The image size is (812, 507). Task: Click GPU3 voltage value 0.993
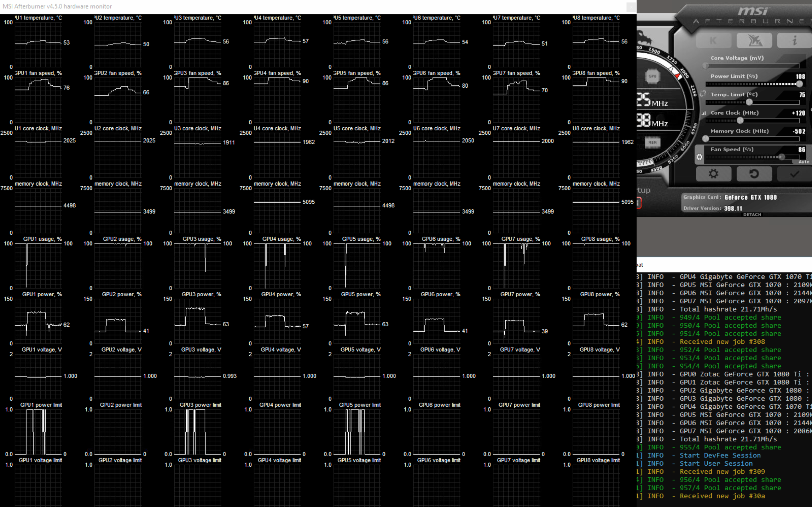pyautogui.click(x=230, y=376)
